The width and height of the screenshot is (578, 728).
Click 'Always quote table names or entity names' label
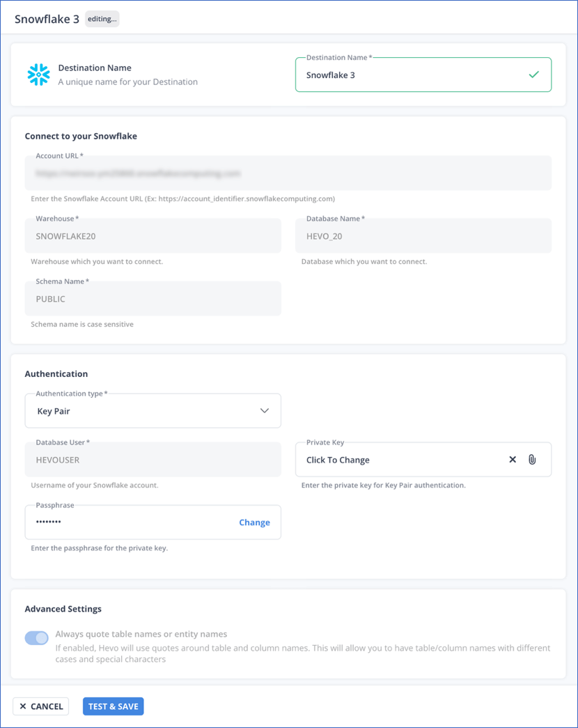tap(141, 634)
